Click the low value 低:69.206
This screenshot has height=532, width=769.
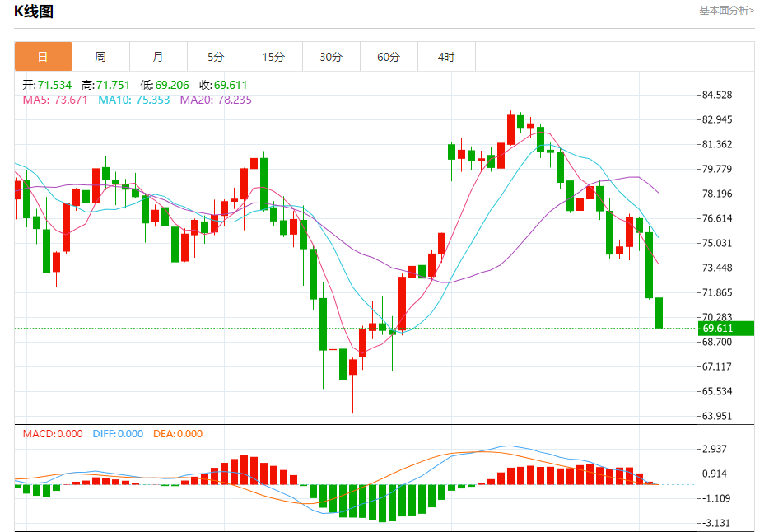(165, 85)
